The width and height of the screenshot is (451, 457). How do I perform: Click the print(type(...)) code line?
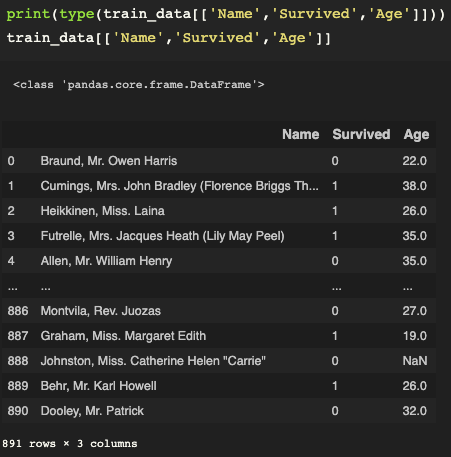(x=226, y=14)
